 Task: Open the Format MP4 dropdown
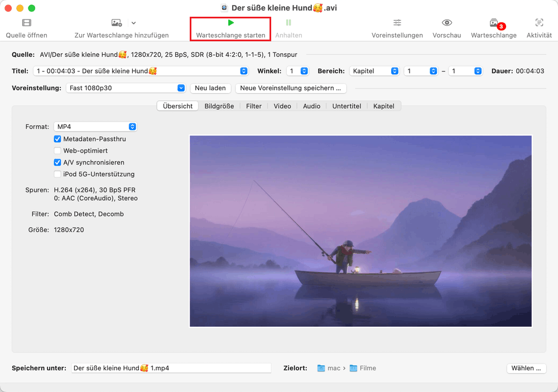click(95, 127)
